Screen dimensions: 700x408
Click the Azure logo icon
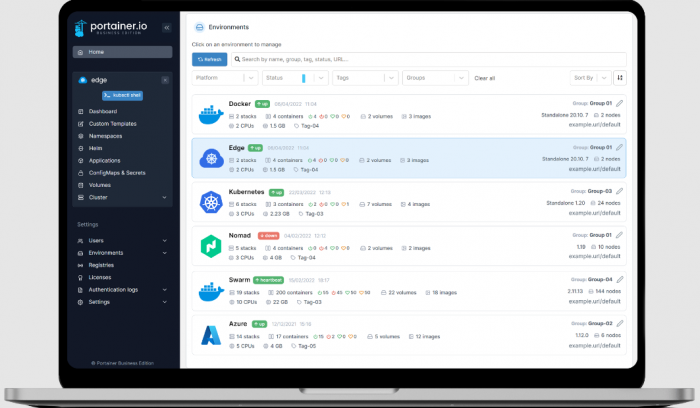coord(211,335)
